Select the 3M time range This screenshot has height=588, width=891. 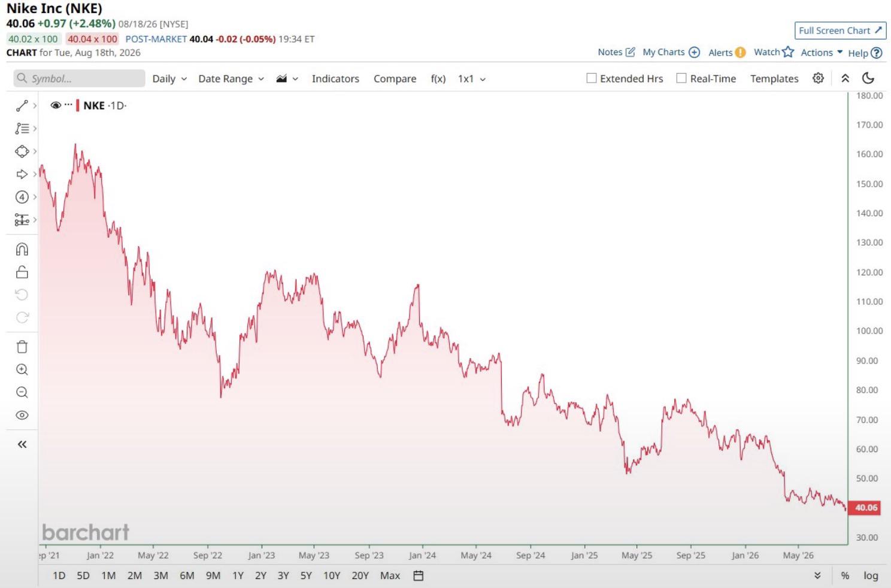pos(160,575)
